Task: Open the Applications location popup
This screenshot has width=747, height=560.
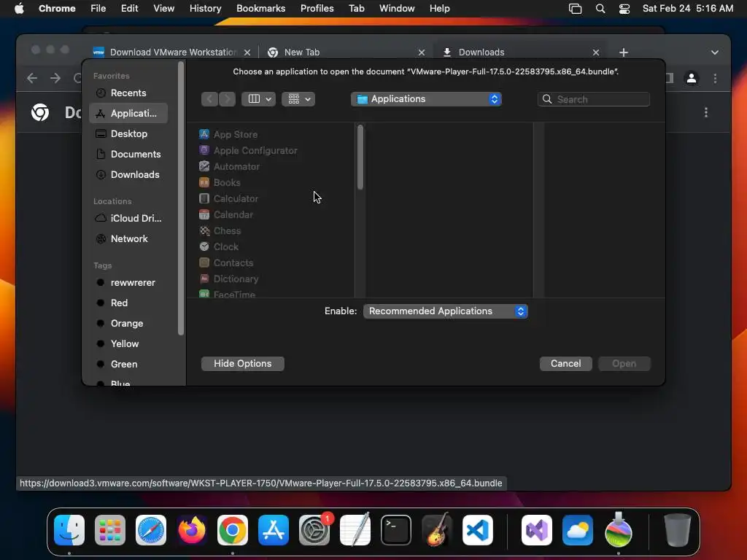Action: (426, 99)
